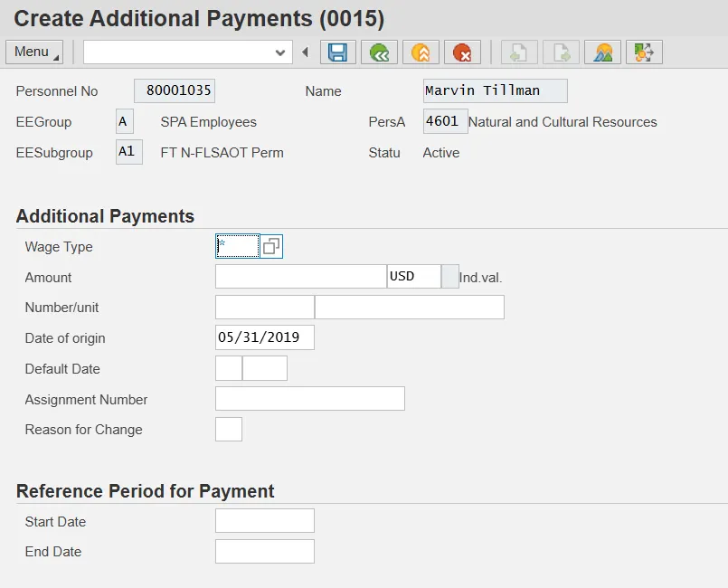Click the Reference Period for Payment heading

(146, 491)
